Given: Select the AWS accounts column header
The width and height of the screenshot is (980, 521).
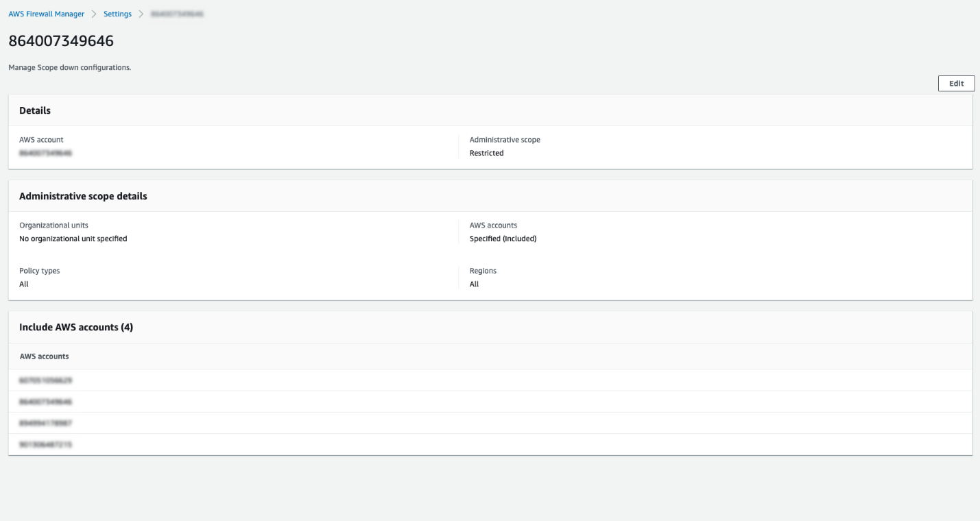Looking at the screenshot, I should coord(43,356).
